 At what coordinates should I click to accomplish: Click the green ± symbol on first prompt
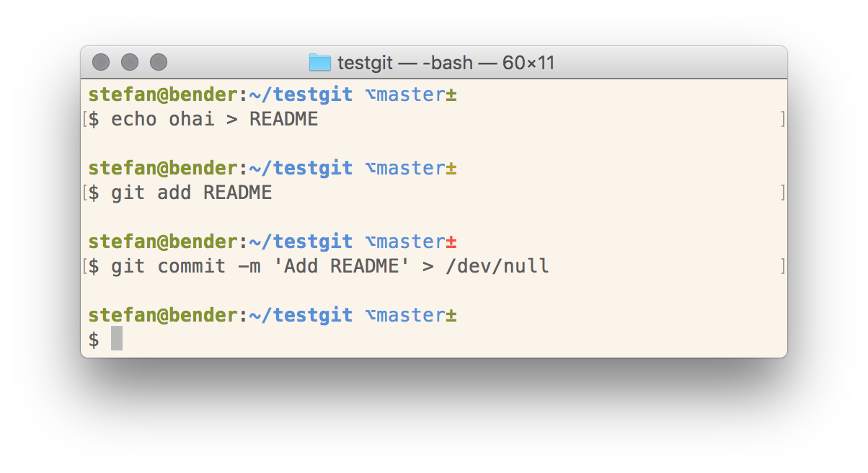pos(451,94)
